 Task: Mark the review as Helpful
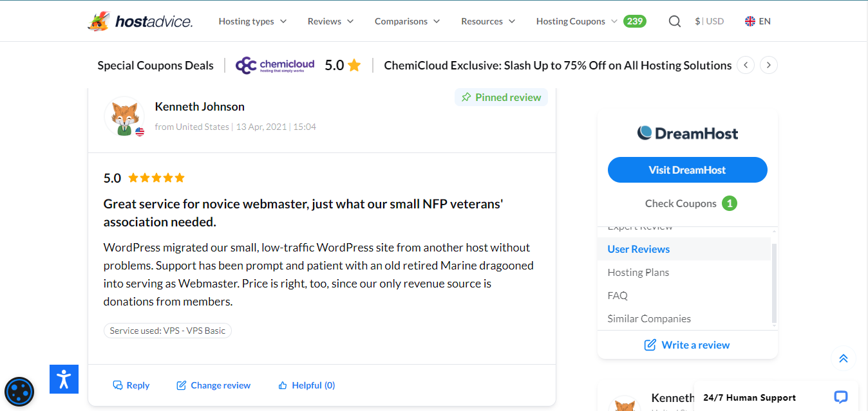(x=307, y=385)
